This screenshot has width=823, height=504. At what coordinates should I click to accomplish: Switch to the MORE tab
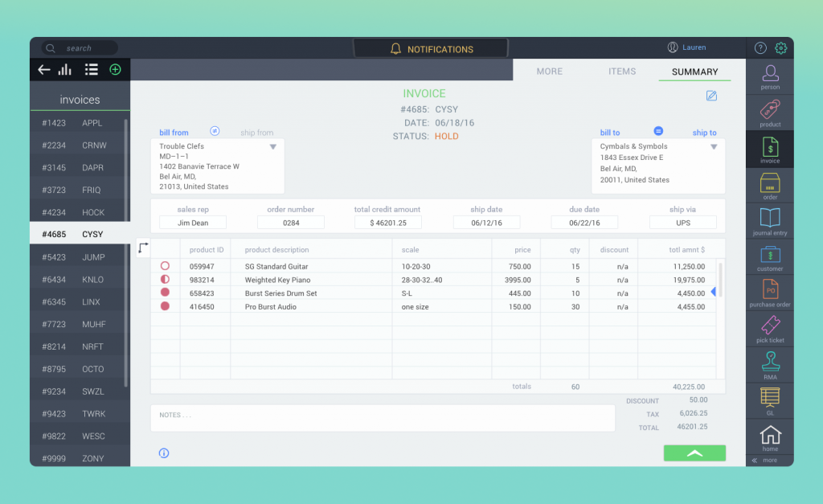point(550,72)
